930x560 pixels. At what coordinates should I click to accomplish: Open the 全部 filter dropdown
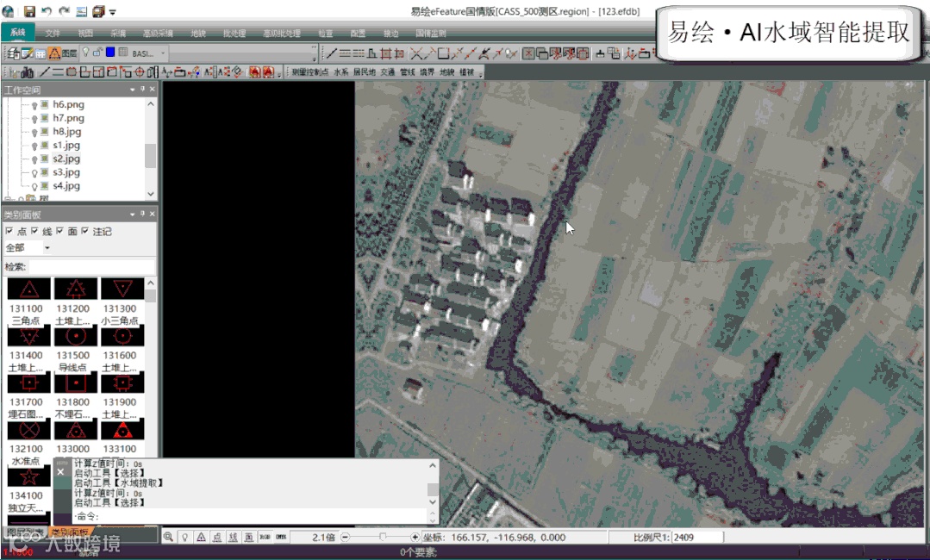[x=47, y=248]
